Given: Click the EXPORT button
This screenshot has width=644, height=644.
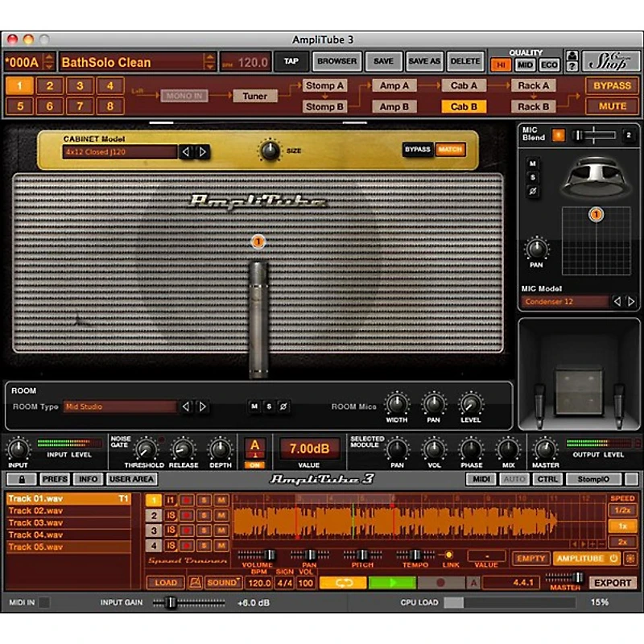Looking at the screenshot, I should click(x=613, y=582).
